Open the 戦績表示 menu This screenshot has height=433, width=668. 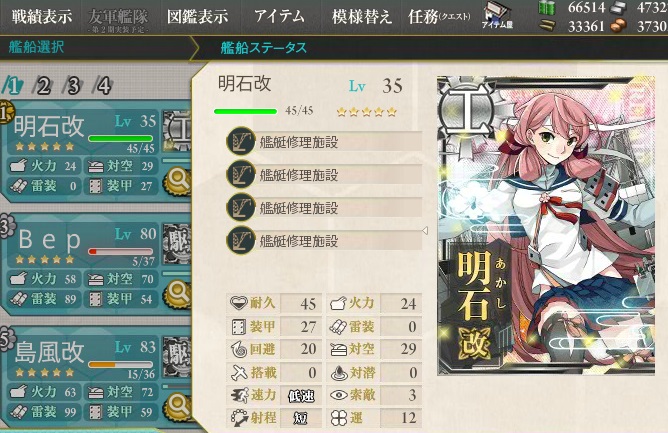point(42,17)
